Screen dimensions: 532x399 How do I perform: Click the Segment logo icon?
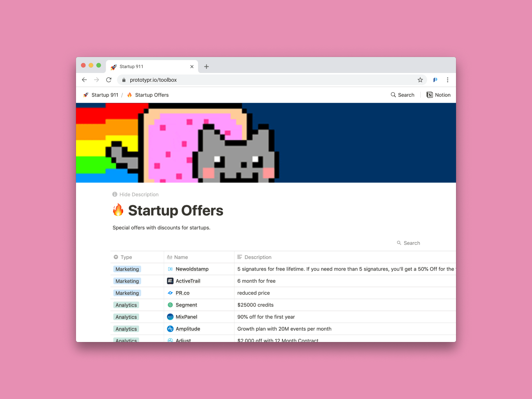(170, 305)
